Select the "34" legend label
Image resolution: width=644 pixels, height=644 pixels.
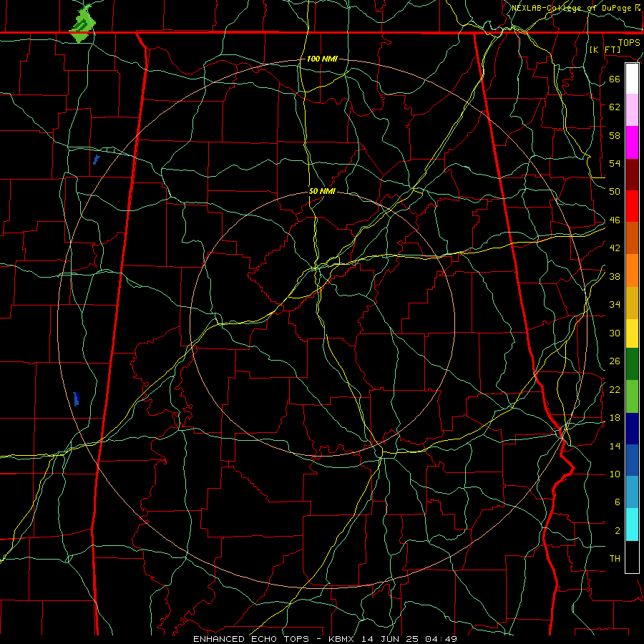[615, 304]
